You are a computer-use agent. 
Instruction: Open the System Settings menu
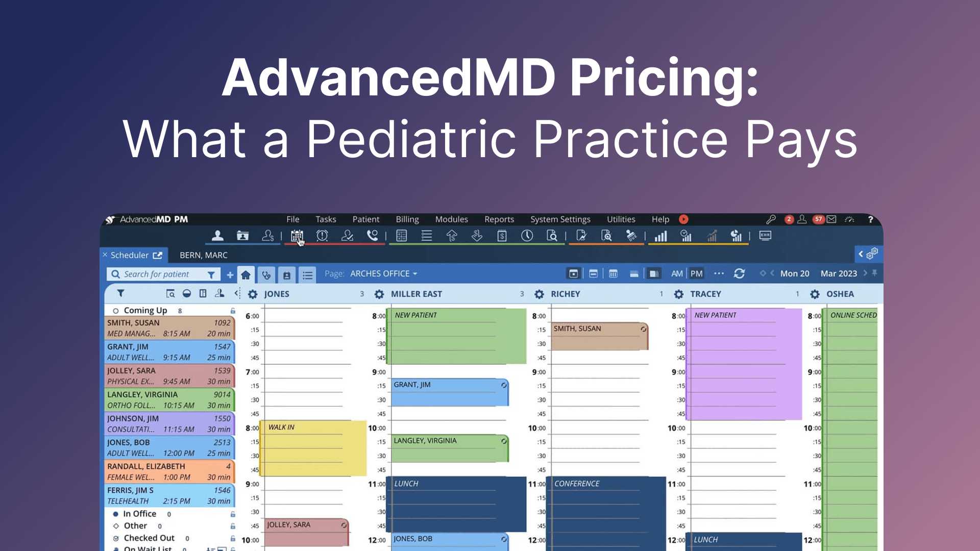point(560,219)
